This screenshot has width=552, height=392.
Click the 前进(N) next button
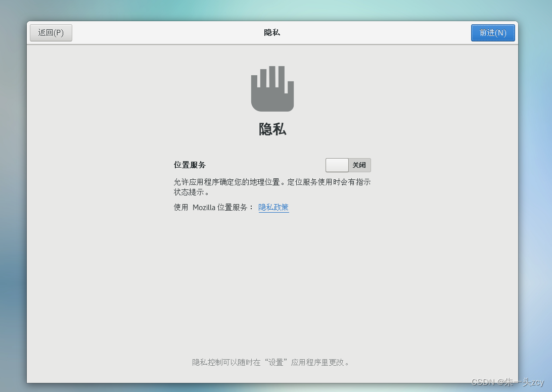(x=493, y=33)
